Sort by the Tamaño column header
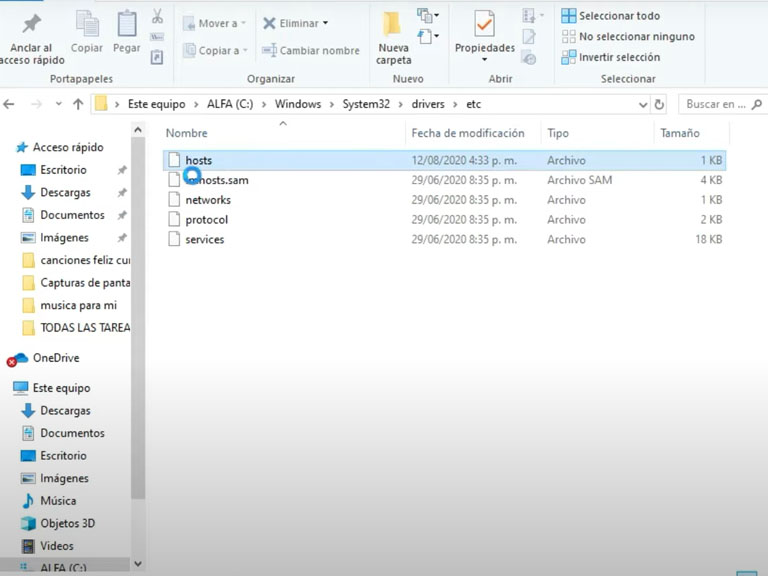768x576 pixels. (679, 133)
